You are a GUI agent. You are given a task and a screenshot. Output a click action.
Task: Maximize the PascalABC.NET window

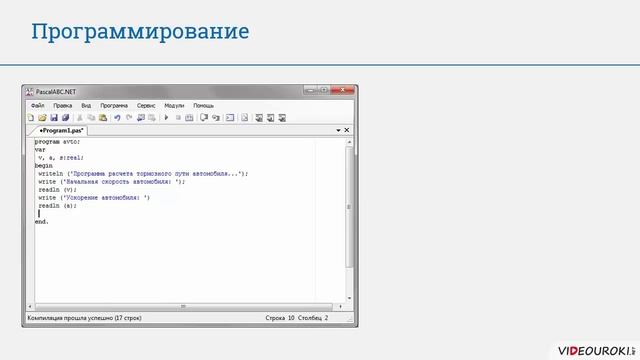pyautogui.click(x=324, y=90)
